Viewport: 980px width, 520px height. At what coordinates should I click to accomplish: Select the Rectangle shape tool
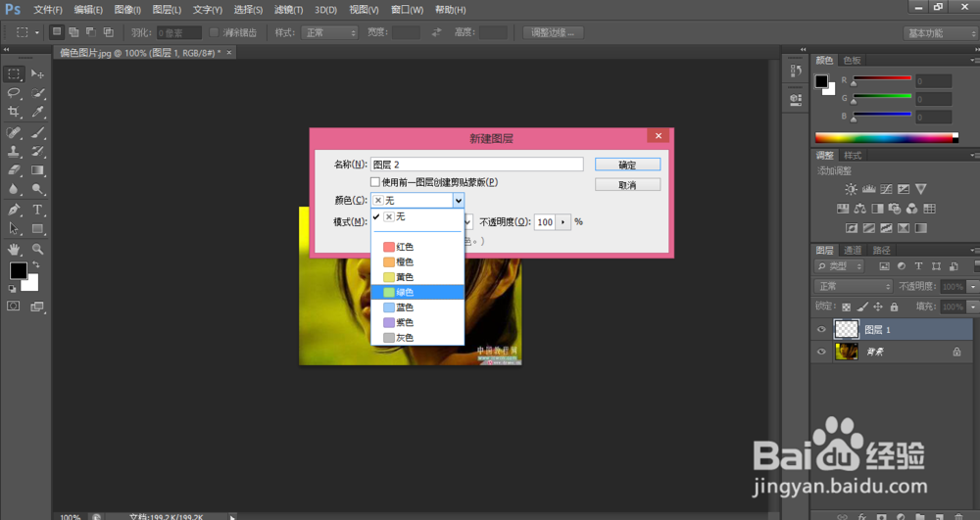37,228
